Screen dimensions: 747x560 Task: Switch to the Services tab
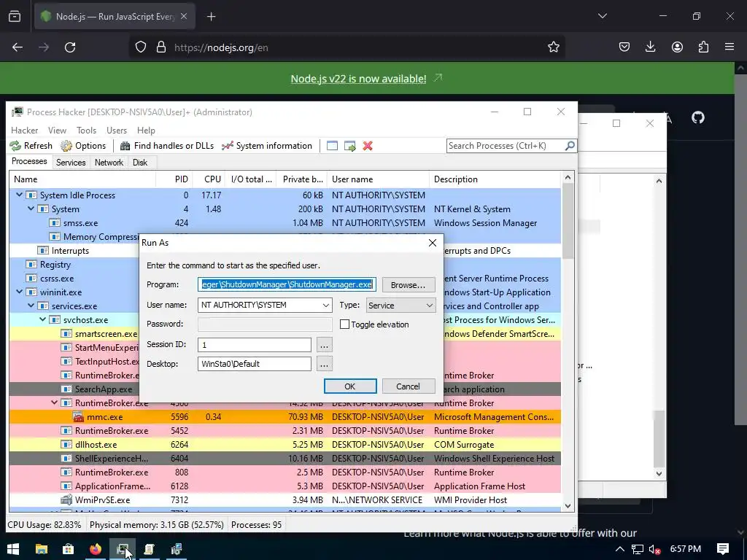tap(71, 163)
